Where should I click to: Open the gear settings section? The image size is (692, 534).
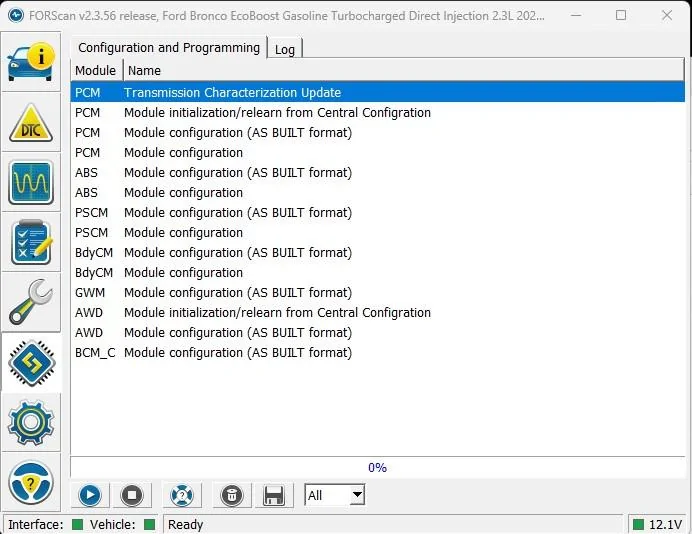click(31, 422)
